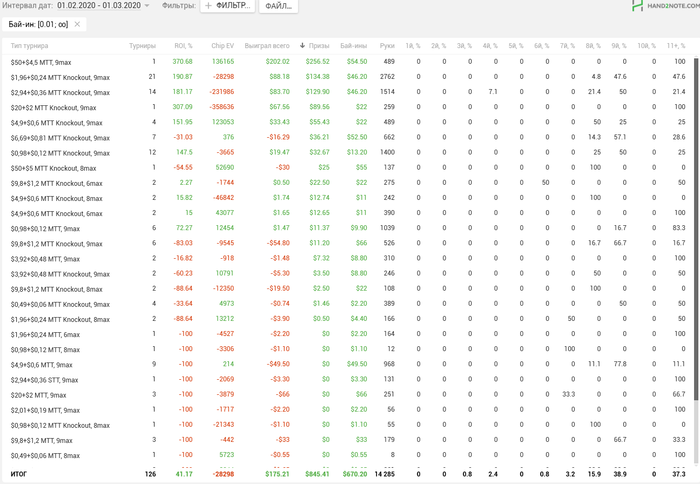Select row $0,98+$0,12 MTT Knockout, 8max
This screenshot has height=484, width=700.
click(x=348, y=425)
